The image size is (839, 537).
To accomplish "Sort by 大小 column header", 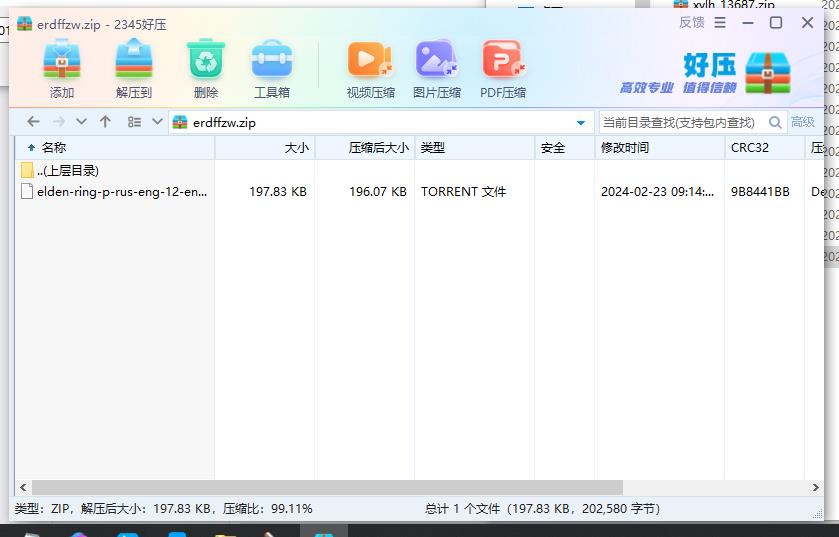I will (x=265, y=148).
